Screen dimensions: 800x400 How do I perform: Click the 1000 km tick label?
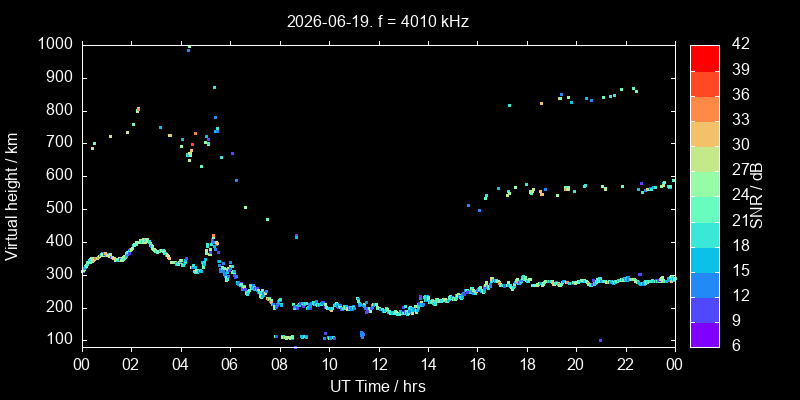[x=55, y=45]
